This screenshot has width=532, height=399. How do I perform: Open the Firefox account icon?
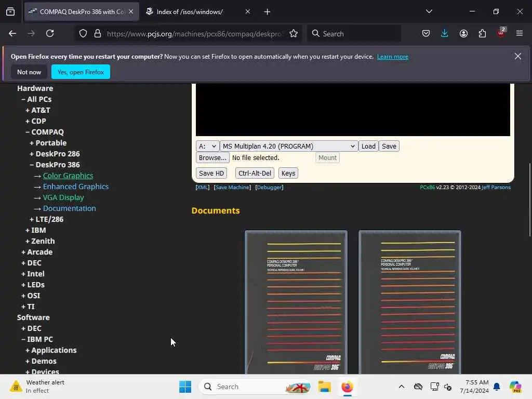[463, 34]
